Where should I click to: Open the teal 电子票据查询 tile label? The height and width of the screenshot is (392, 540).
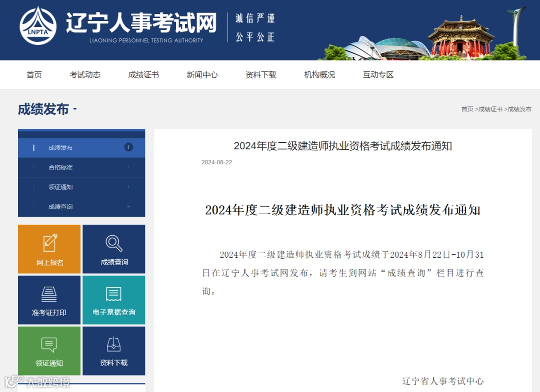tap(114, 312)
